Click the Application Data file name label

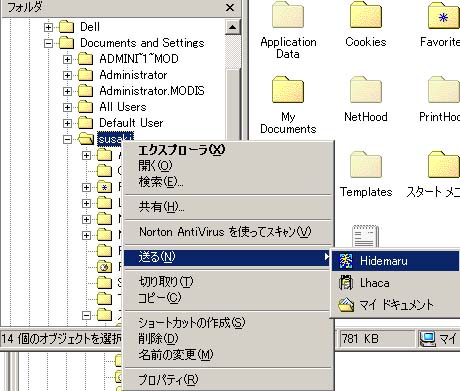[288, 48]
